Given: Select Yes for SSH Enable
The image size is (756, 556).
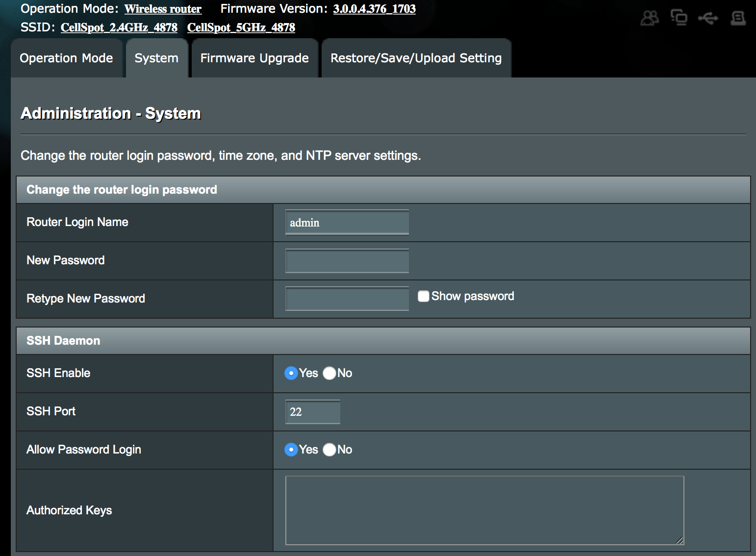Looking at the screenshot, I should click(x=291, y=373).
